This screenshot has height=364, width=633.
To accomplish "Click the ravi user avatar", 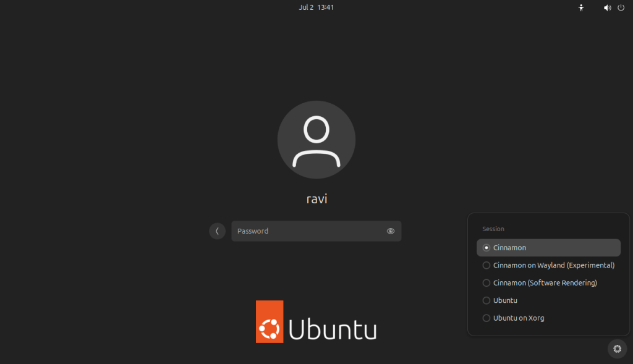I will pyautogui.click(x=316, y=140).
